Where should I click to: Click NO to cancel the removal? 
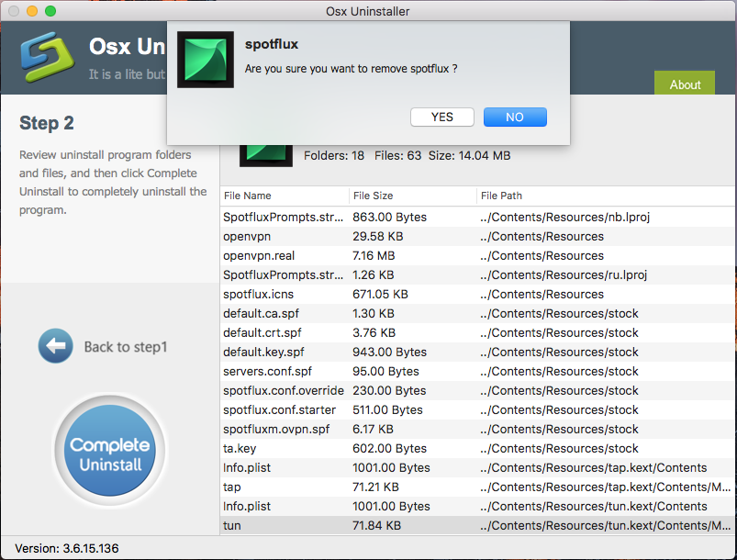click(514, 117)
